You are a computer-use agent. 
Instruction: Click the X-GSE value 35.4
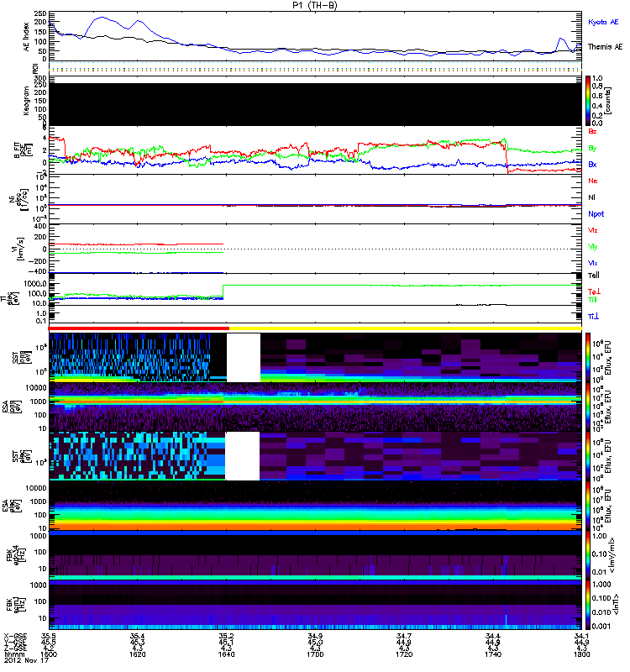pos(137,636)
